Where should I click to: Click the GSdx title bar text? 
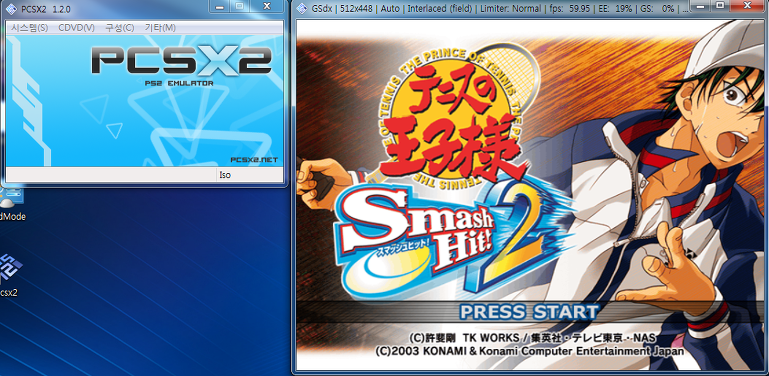point(500,9)
